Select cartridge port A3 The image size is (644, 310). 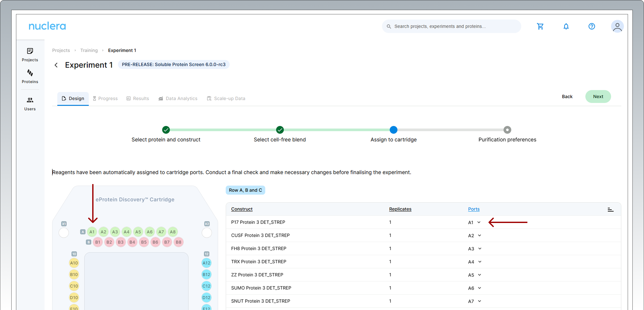tap(115, 232)
